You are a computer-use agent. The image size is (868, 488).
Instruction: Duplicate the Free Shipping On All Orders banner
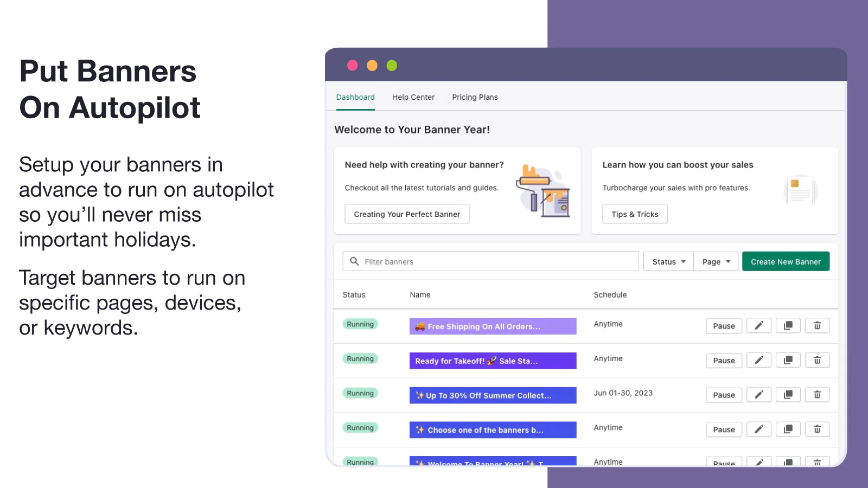click(788, 326)
